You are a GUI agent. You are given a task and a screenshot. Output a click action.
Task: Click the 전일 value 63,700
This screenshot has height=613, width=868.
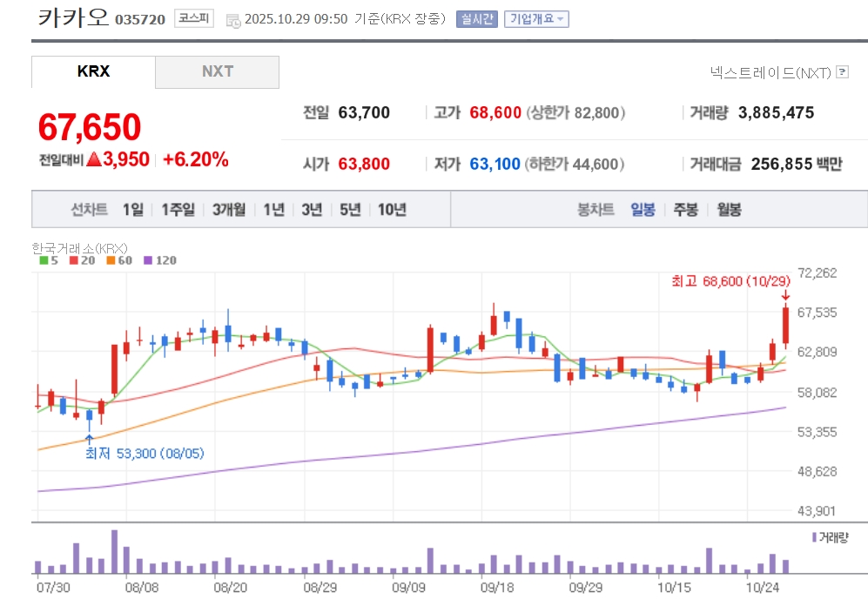(364, 113)
